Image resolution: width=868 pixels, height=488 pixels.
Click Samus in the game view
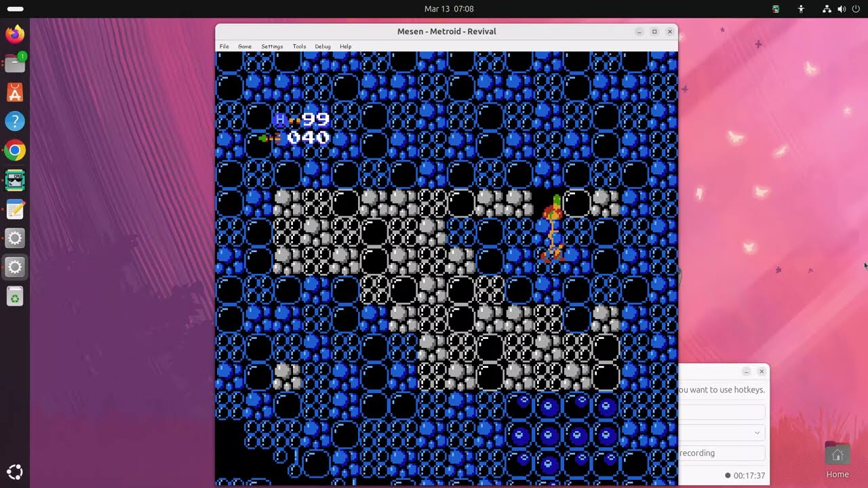(x=553, y=228)
